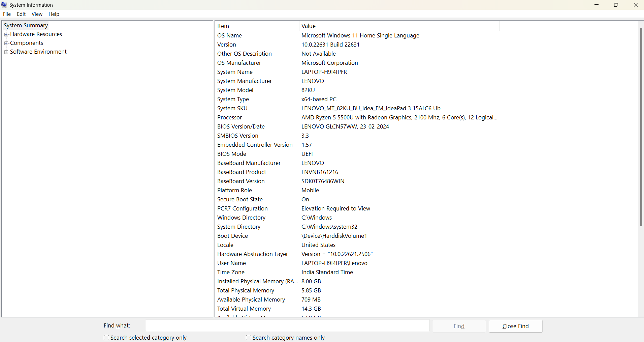Enable Search category names only
Screen dimensions: 644x342
(249, 337)
